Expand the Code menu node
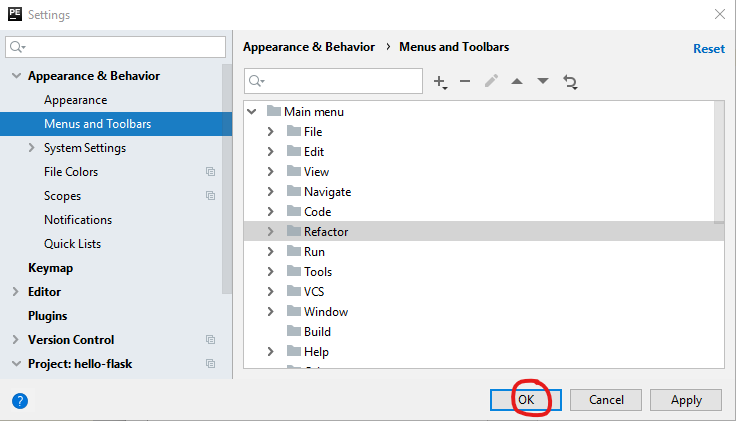The image size is (736, 421). 270,211
